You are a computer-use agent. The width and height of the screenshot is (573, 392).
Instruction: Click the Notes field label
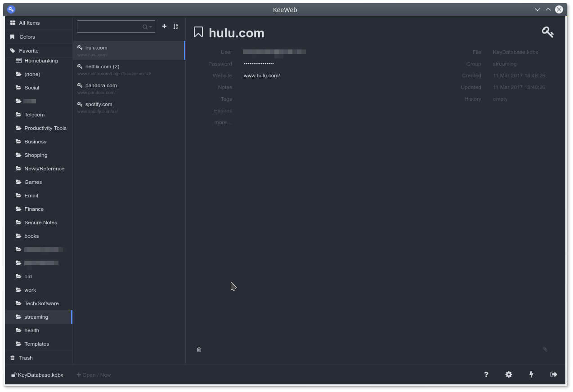(x=225, y=87)
